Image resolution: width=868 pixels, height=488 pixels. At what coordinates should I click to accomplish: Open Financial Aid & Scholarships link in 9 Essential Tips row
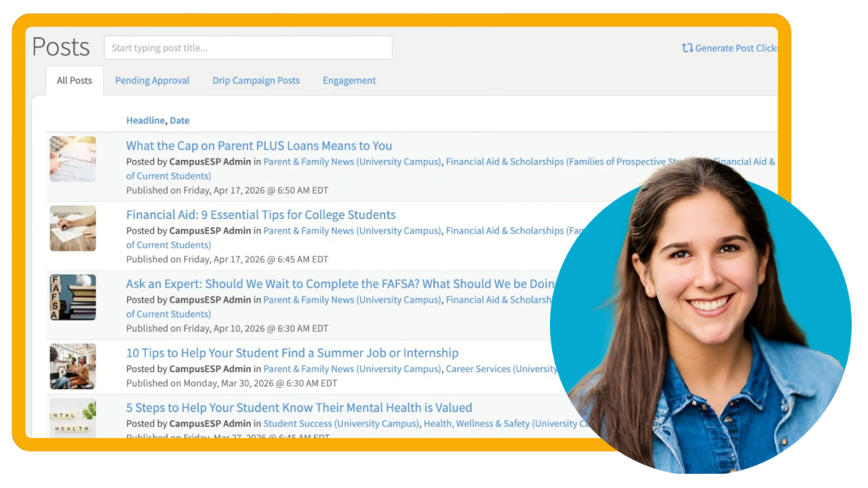click(515, 231)
